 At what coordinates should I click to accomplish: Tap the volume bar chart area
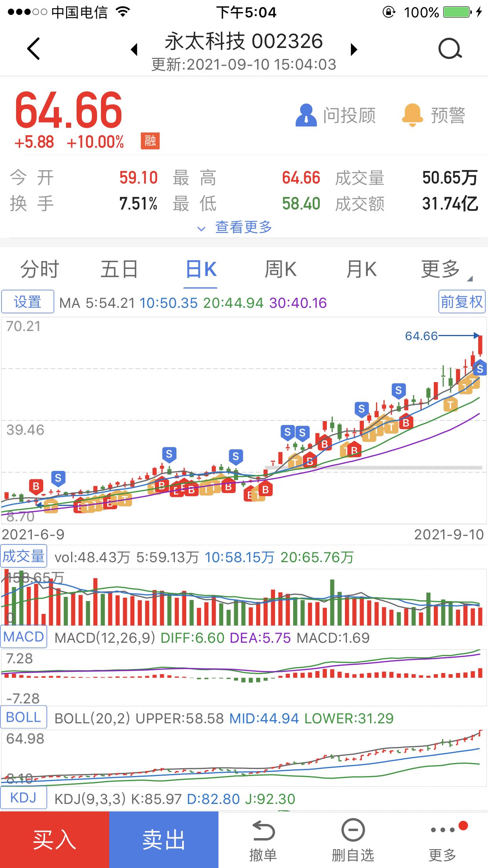(x=244, y=597)
